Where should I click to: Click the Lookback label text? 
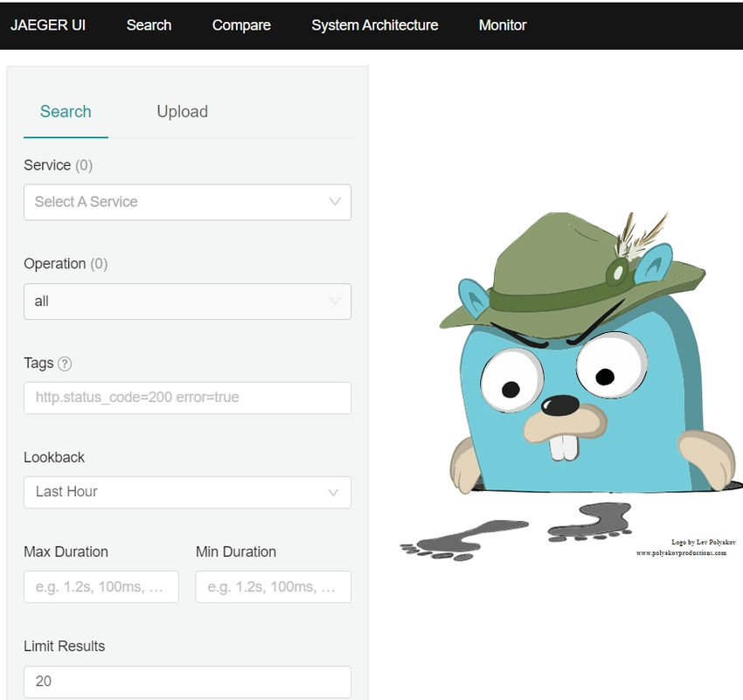pyautogui.click(x=54, y=458)
